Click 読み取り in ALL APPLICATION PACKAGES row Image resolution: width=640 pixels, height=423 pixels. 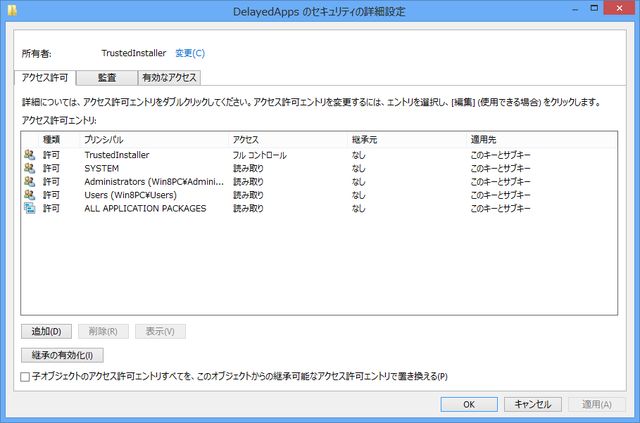[248, 208]
